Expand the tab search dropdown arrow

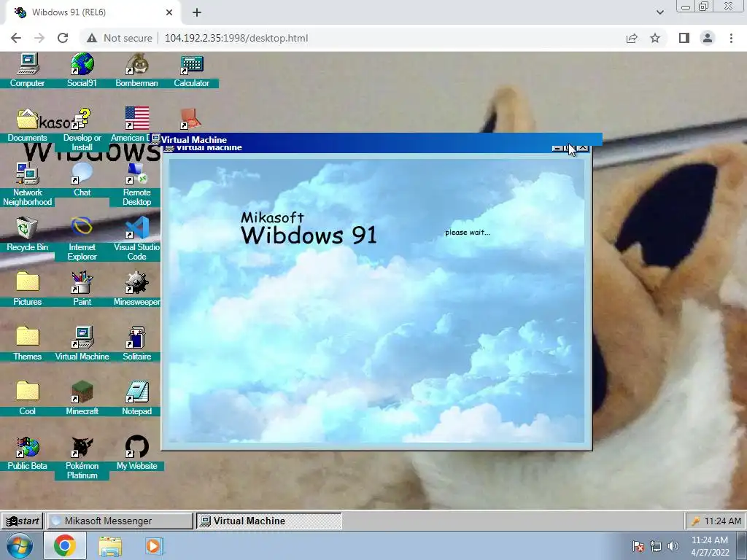pyautogui.click(x=659, y=12)
